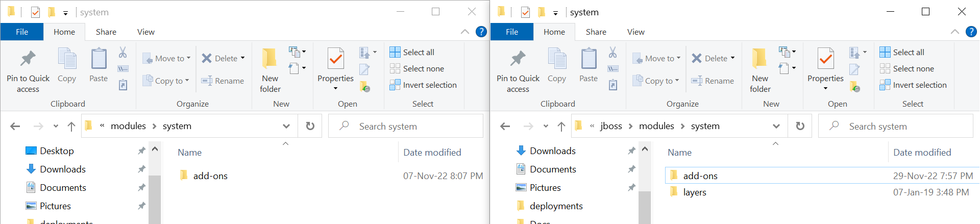Open the Share tab in right window

pyautogui.click(x=596, y=32)
